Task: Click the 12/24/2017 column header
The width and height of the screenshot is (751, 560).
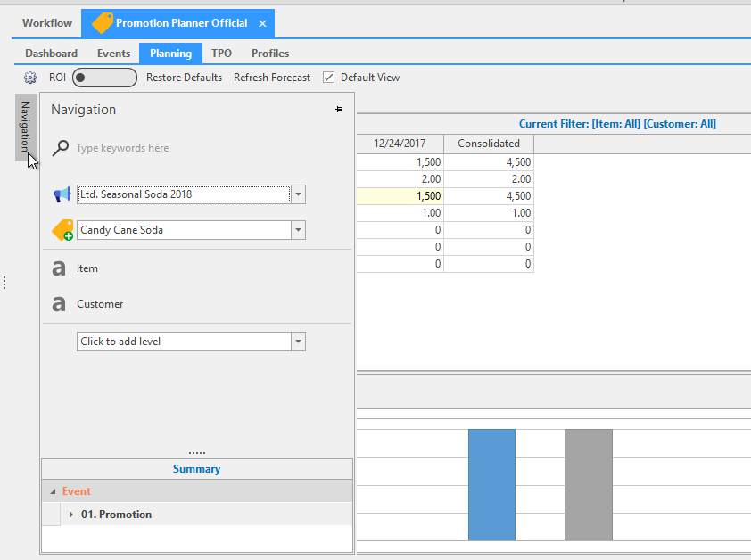Action: pos(400,144)
